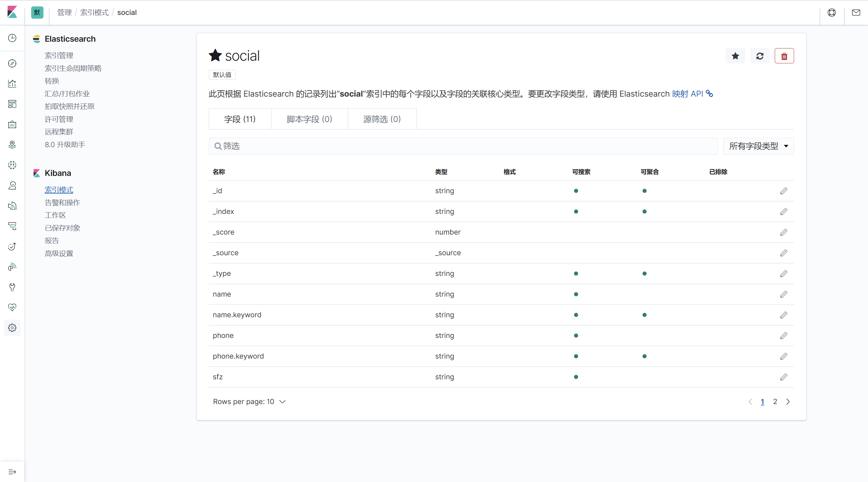Edit the _score field with the pencil icon
This screenshot has height=482, width=868.
click(783, 232)
